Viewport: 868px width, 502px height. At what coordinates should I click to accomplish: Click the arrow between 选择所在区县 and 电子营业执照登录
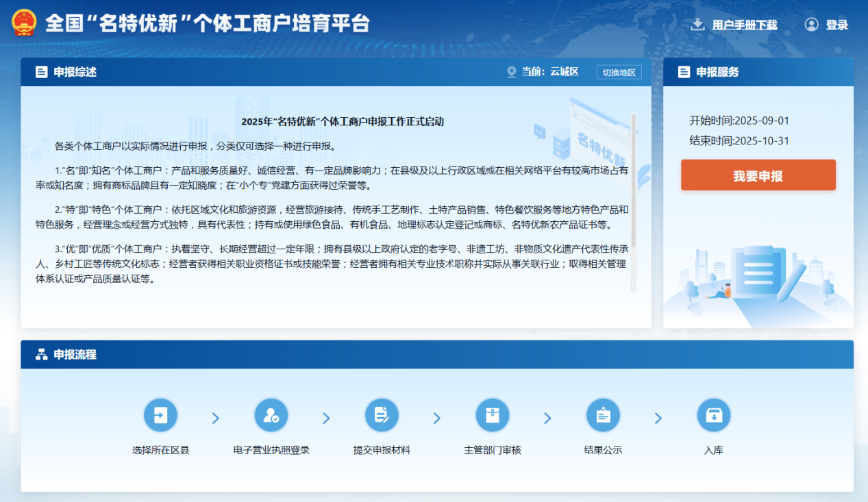(216, 418)
